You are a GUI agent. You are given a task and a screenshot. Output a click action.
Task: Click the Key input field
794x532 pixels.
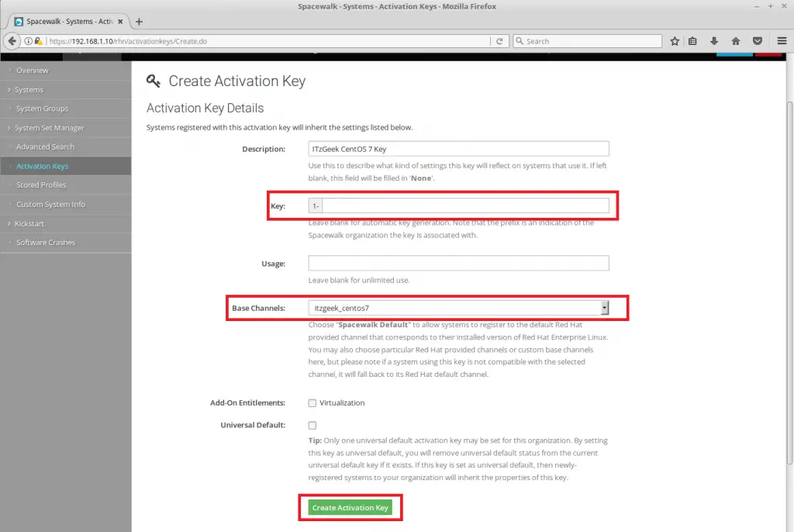465,206
